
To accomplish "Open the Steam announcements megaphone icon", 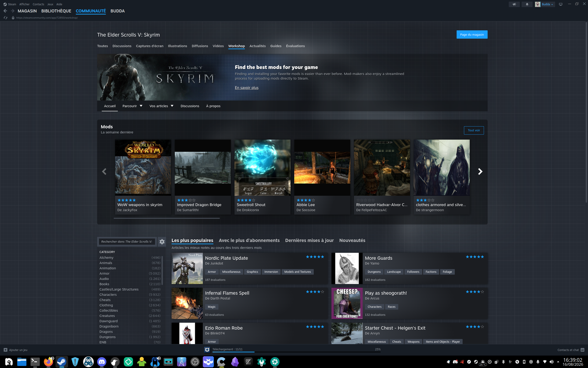I will click(514, 4).
